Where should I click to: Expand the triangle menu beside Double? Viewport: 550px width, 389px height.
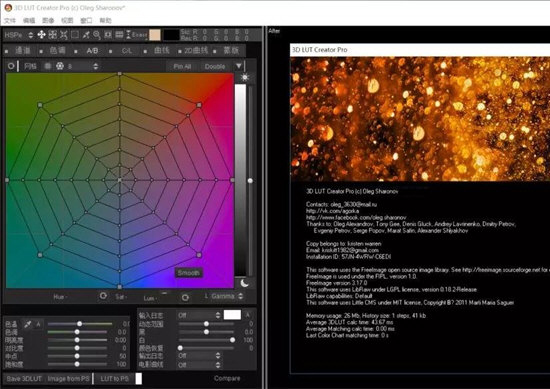239,66
